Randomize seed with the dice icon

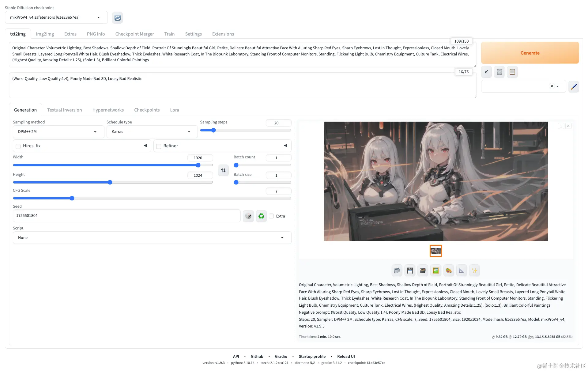click(x=248, y=216)
